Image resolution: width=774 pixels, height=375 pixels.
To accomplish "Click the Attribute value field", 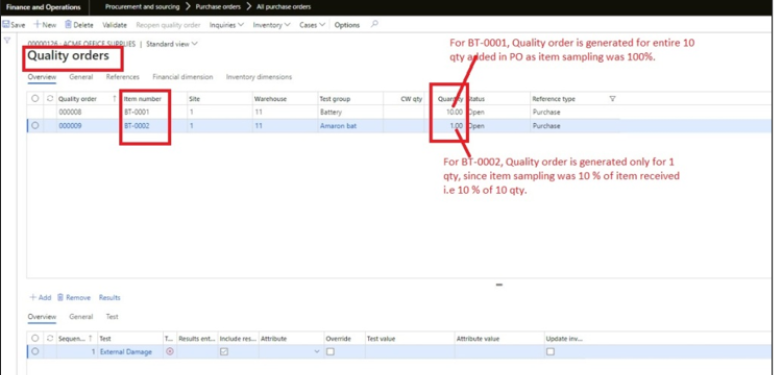I will (x=499, y=352).
